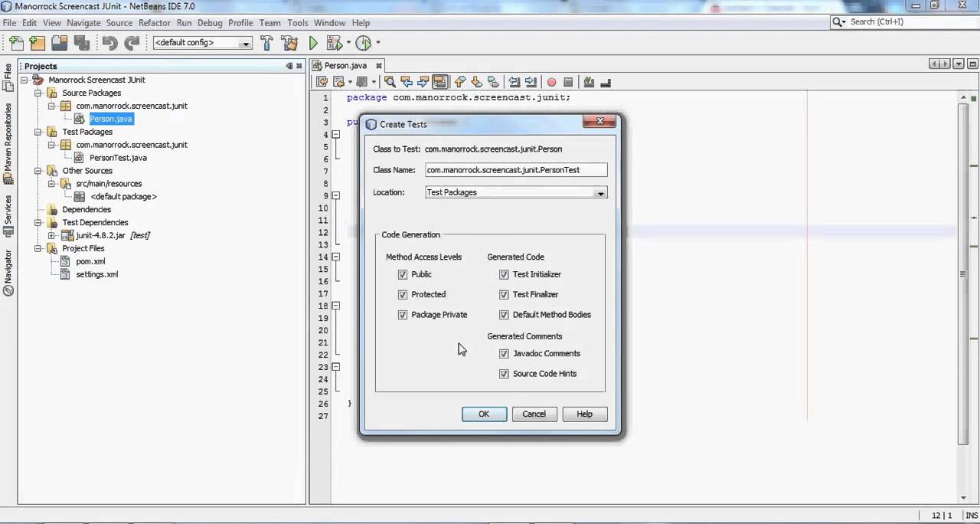Open the Source menu
The image size is (980, 524).
(119, 23)
